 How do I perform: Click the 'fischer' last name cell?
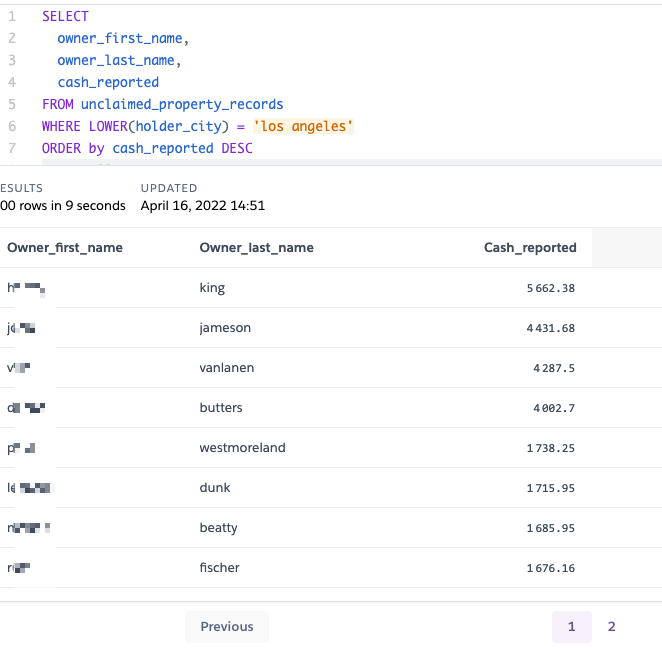220,568
